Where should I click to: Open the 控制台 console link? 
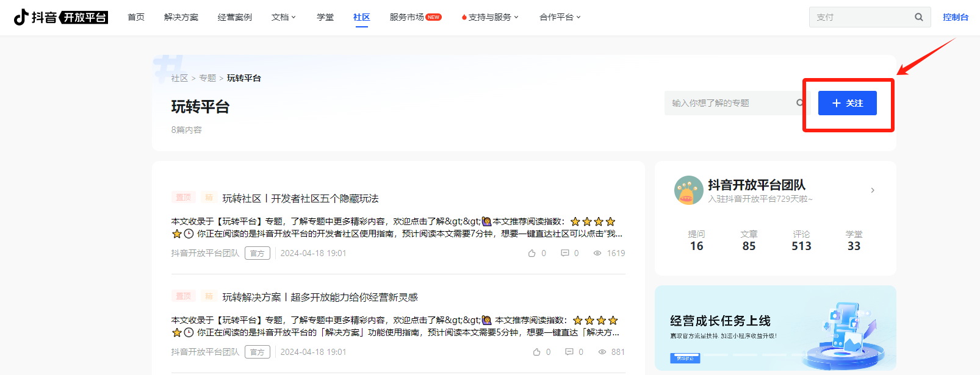pos(955,17)
